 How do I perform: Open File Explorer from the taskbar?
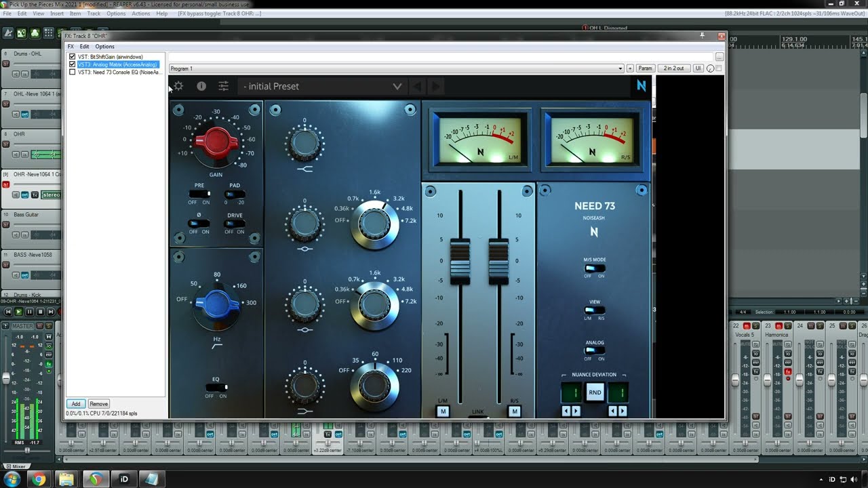pos(66,479)
